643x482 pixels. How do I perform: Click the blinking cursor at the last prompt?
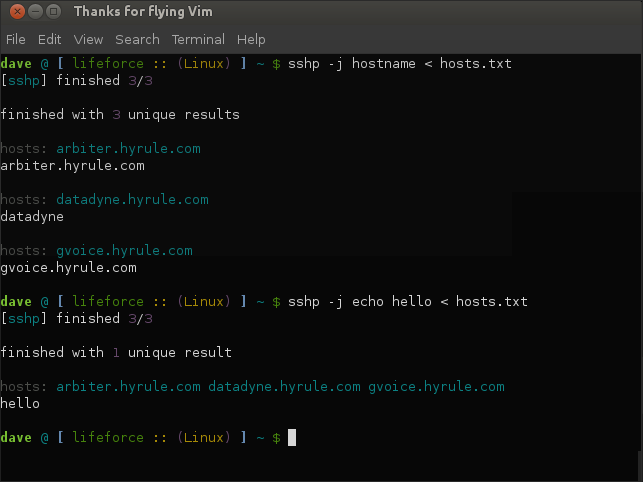pos(292,437)
